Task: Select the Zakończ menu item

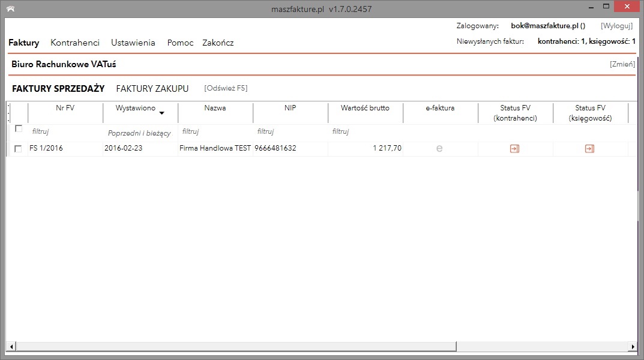Action: pos(218,43)
